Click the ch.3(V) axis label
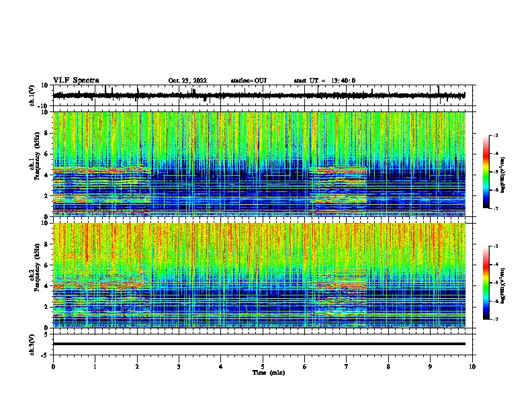 (32, 345)
